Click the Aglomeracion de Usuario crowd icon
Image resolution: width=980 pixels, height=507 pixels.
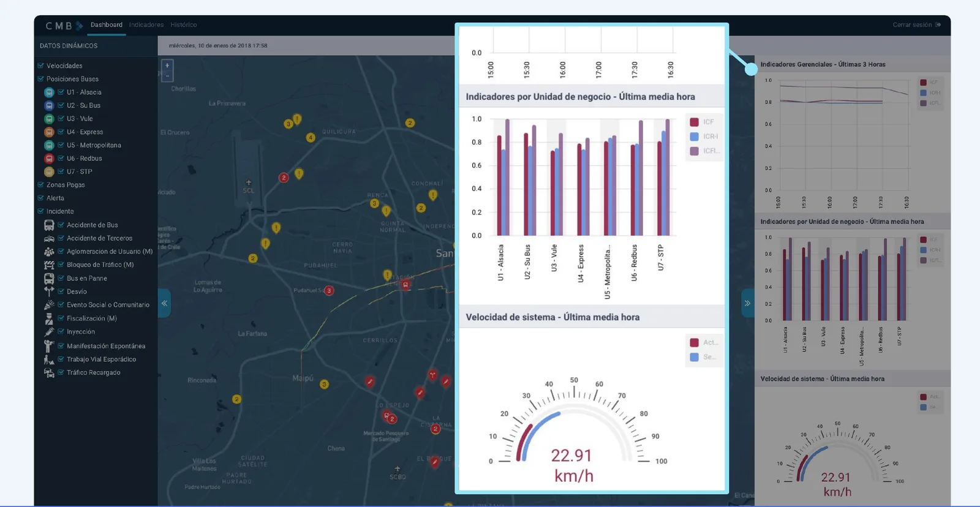click(49, 252)
